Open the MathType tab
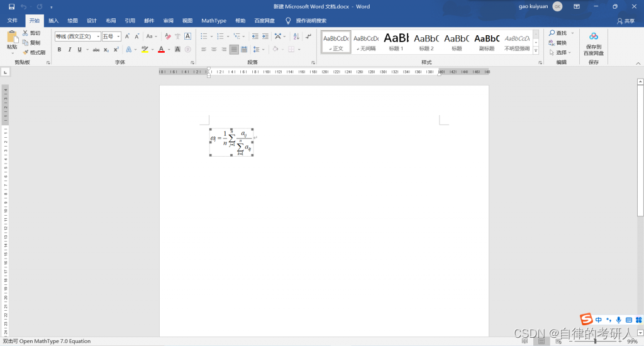Screen dimensions: 644x346 (214, 21)
